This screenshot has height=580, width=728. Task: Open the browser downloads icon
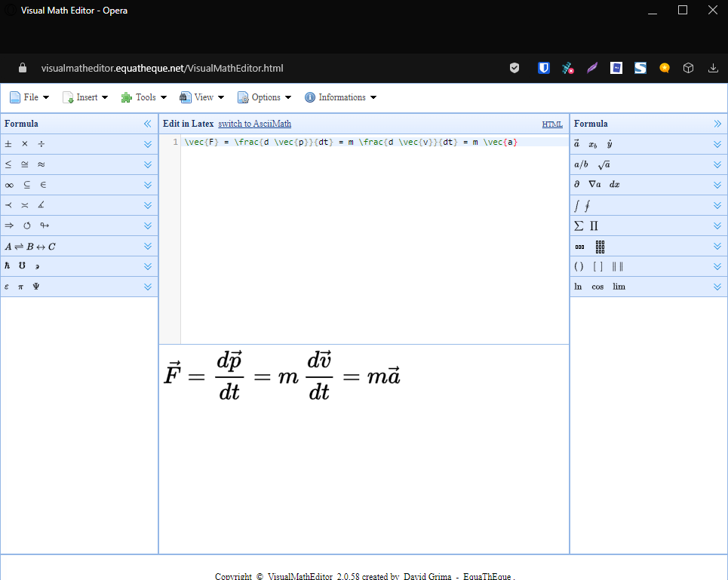pyautogui.click(x=713, y=68)
